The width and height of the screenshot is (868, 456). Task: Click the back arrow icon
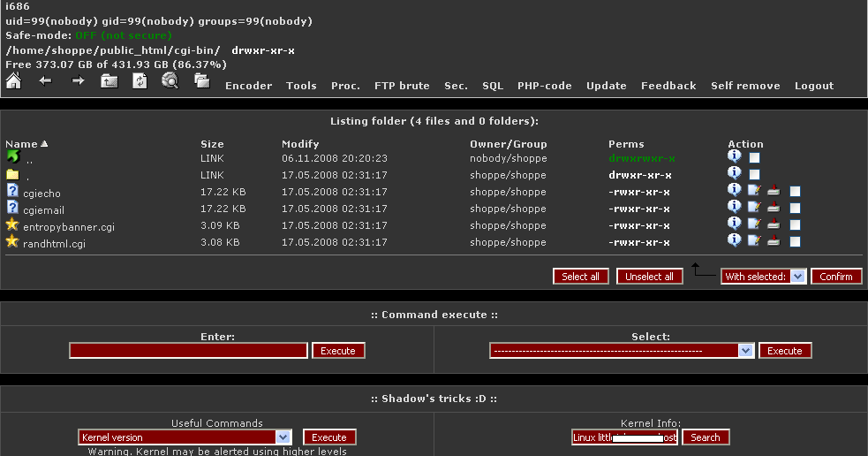click(x=45, y=81)
